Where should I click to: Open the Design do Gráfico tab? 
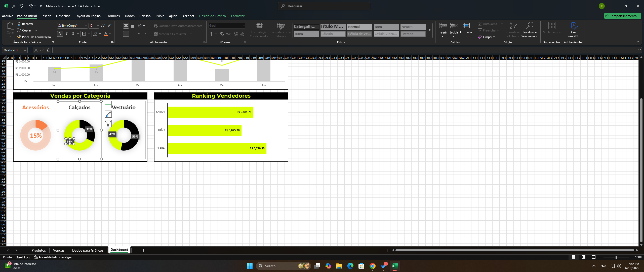212,16
